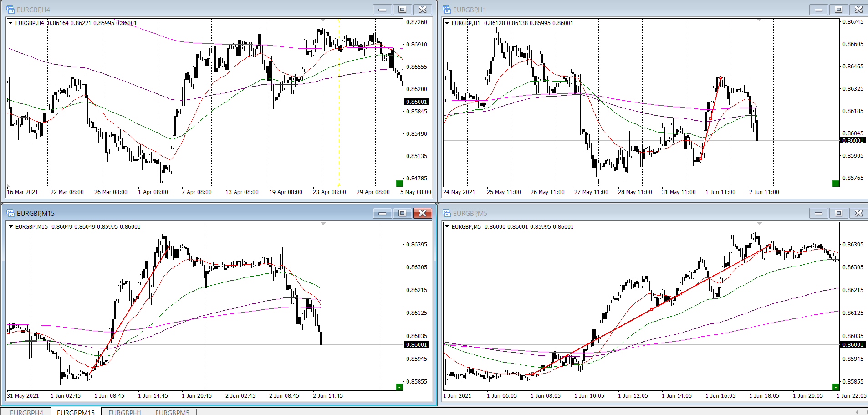Click the 0.86215 price level in the M15 chart

(x=417, y=290)
